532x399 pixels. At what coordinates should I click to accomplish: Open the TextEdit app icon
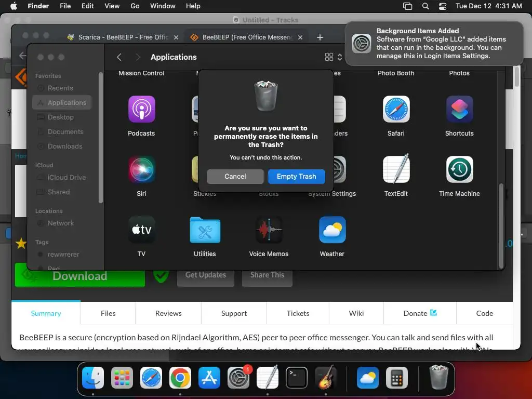[396, 169]
